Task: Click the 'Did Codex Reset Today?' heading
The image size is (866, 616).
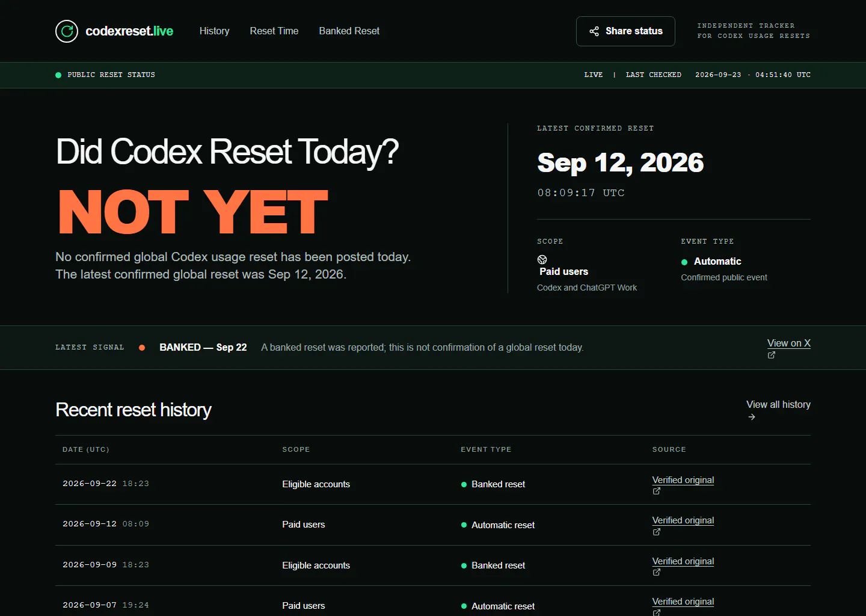Action: [227, 152]
